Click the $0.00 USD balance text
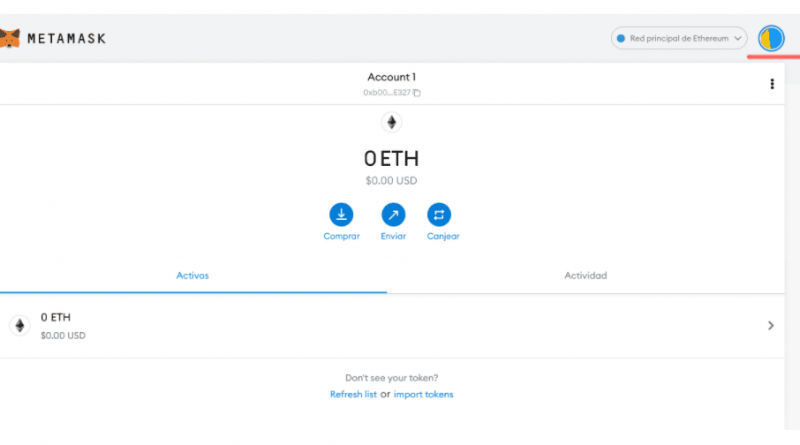This screenshot has width=800, height=445. click(x=391, y=181)
